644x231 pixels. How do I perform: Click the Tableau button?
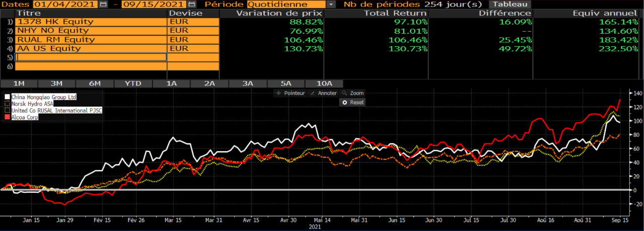click(x=510, y=4)
